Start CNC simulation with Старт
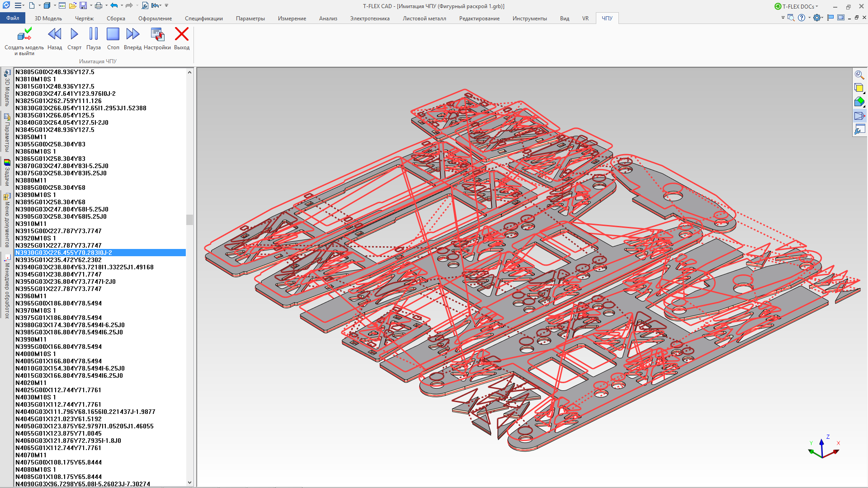This screenshot has height=488, width=868. coord(75,39)
